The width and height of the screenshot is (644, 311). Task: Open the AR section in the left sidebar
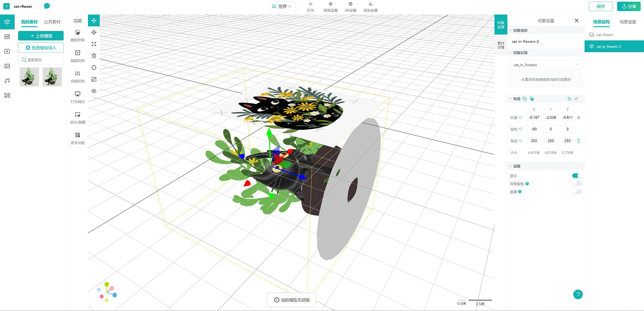pos(7,37)
